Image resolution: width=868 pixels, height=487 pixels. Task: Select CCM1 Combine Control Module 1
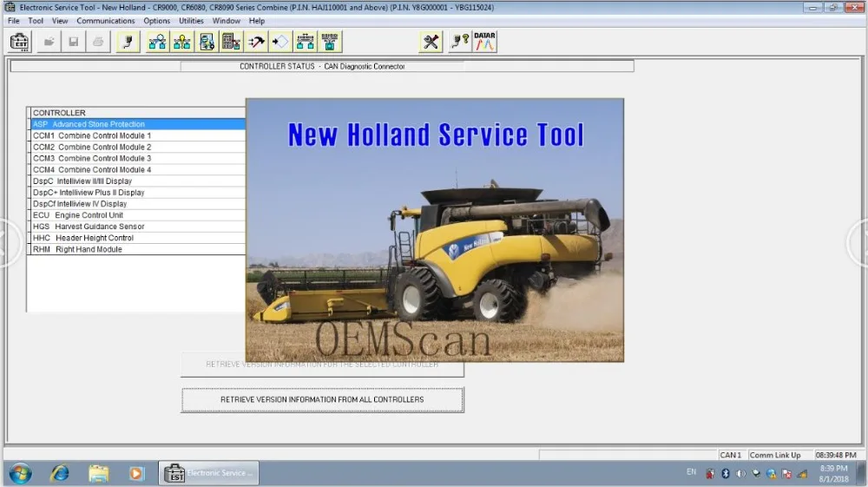138,135
